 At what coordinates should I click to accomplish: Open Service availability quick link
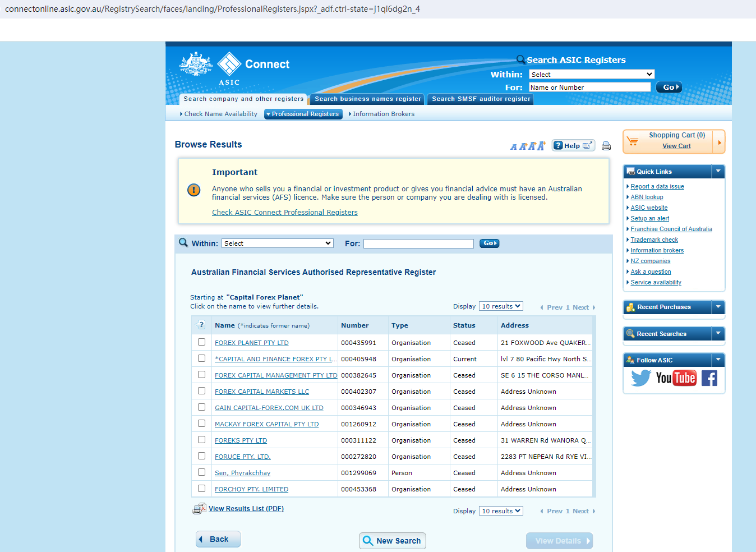[656, 282]
